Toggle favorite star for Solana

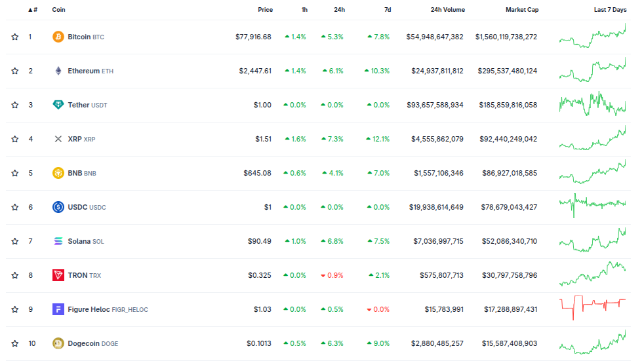15,241
